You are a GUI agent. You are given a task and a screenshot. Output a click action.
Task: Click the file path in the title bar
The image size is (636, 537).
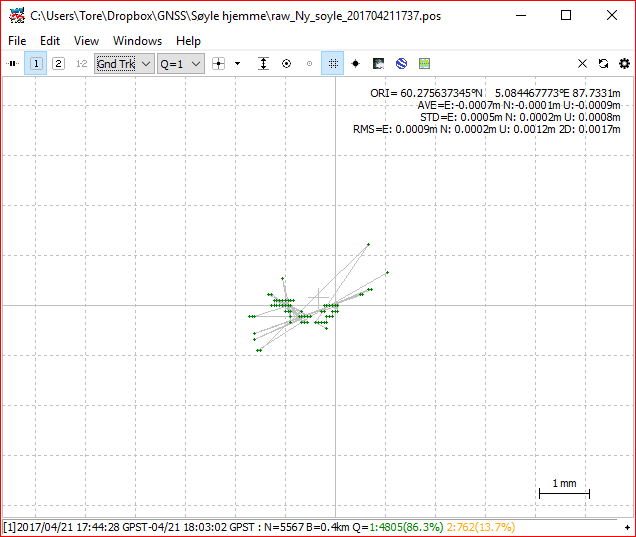(235, 16)
